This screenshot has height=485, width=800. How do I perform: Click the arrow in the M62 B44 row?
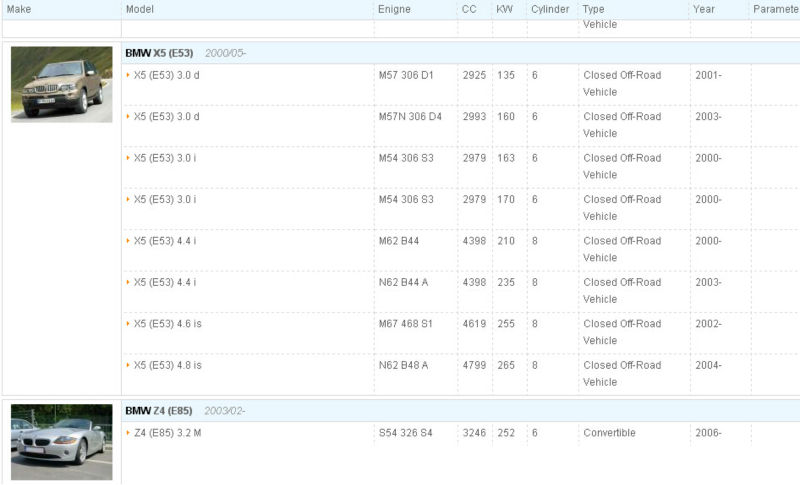[128, 241]
